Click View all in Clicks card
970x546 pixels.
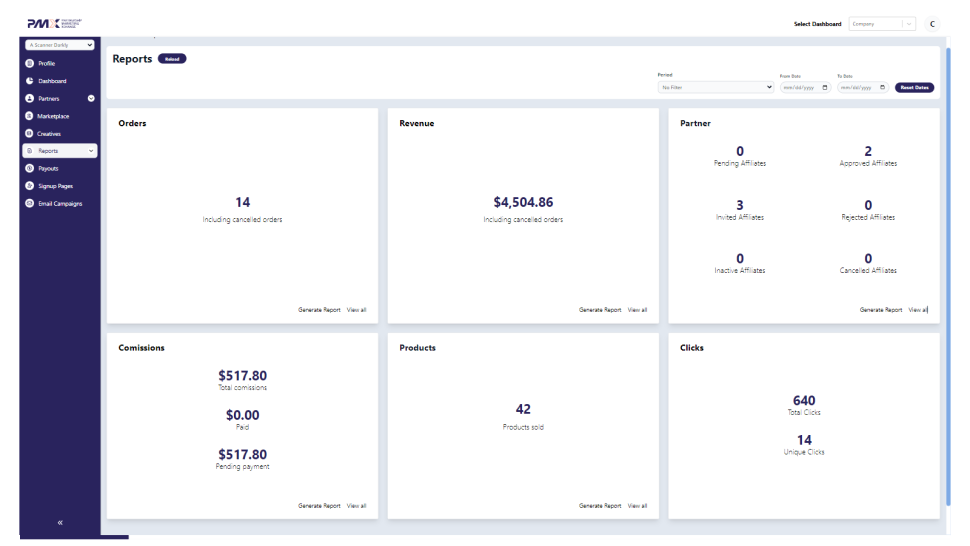tap(918, 506)
